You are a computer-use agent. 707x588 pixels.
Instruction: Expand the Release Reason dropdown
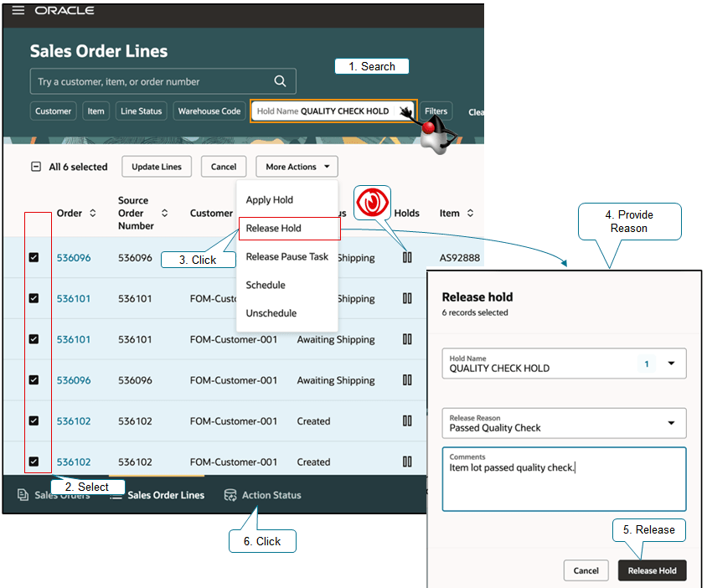click(x=671, y=423)
